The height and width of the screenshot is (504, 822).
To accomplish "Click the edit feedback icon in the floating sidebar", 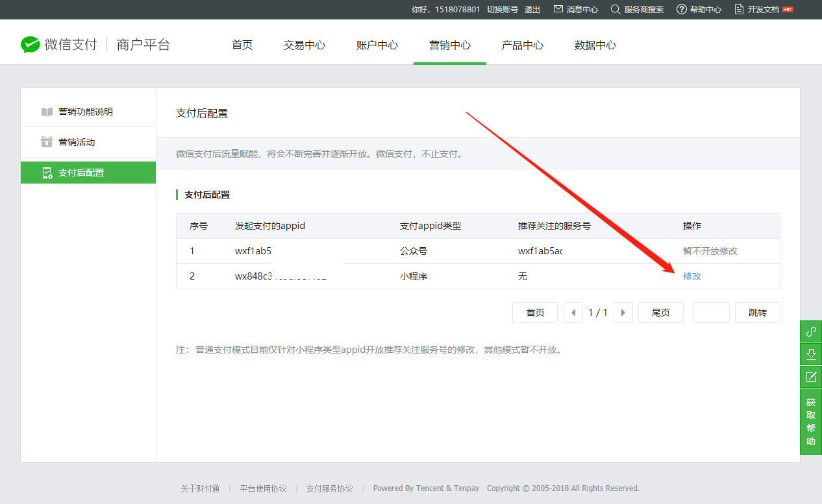I will 810,377.
